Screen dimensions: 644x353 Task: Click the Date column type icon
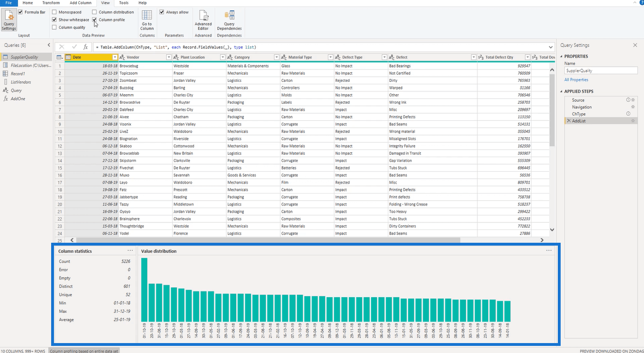(68, 57)
